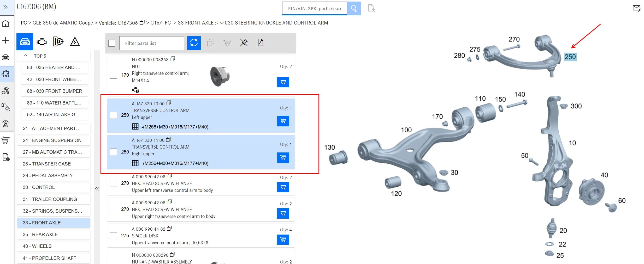This screenshot has height=264, width=644.
Task: Click C167_FC breadcrumb link
Action: pos(161,23)
